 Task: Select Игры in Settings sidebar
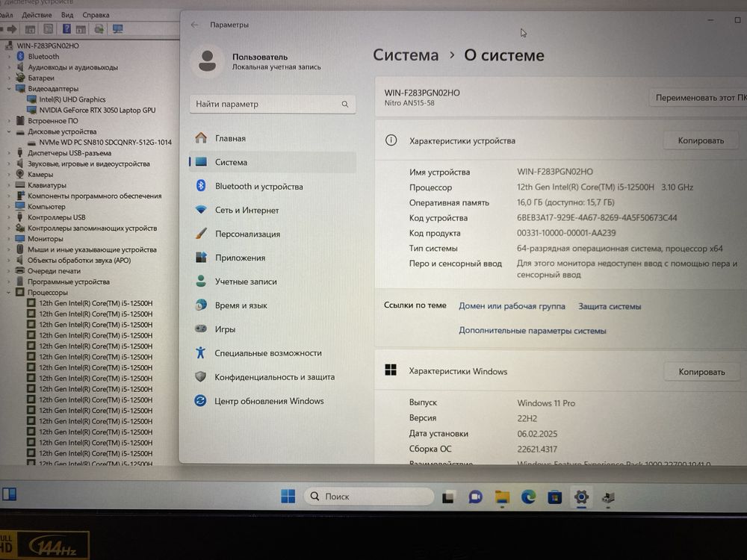tap(273, 329)
